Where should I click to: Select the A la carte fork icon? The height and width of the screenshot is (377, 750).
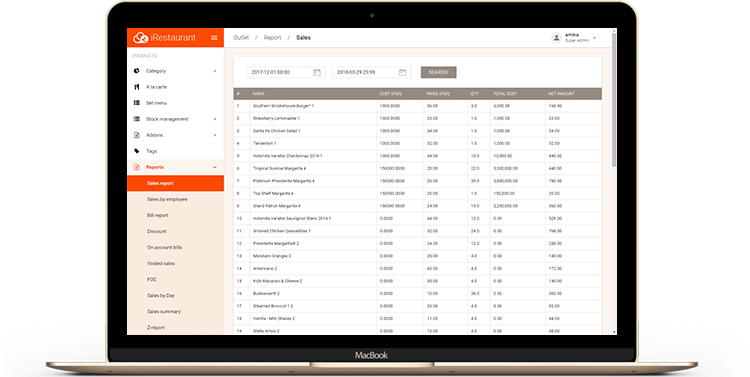pyautogui.click(x=137, y=87)
